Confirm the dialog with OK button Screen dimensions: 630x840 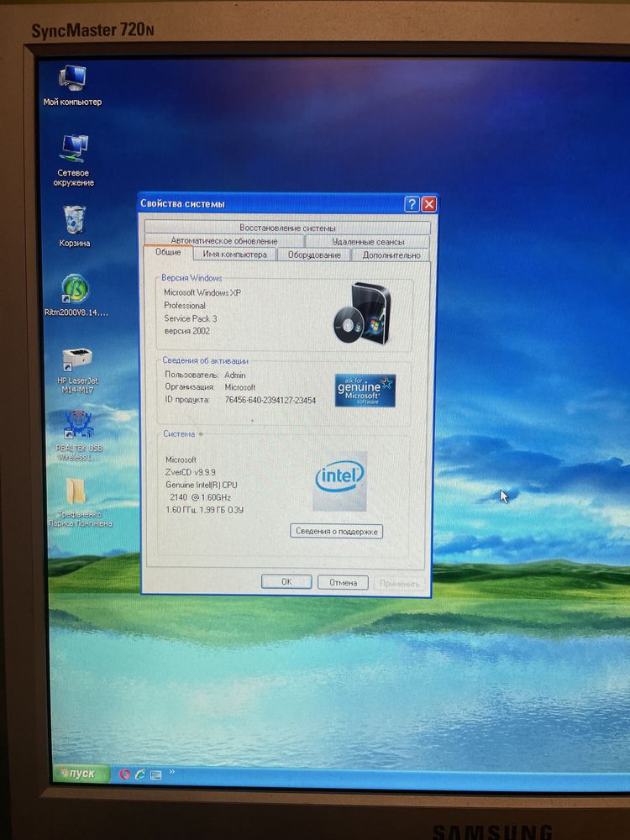pos(286,582)
